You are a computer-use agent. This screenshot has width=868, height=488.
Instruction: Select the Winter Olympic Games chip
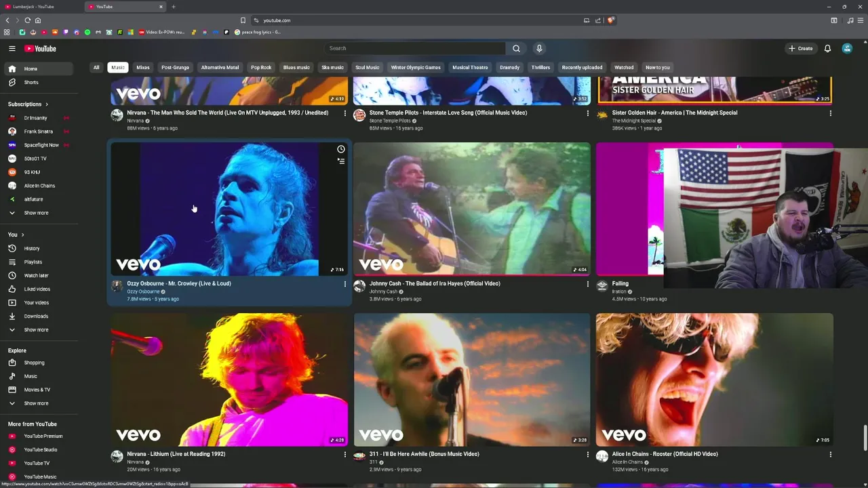coord(416,67)
